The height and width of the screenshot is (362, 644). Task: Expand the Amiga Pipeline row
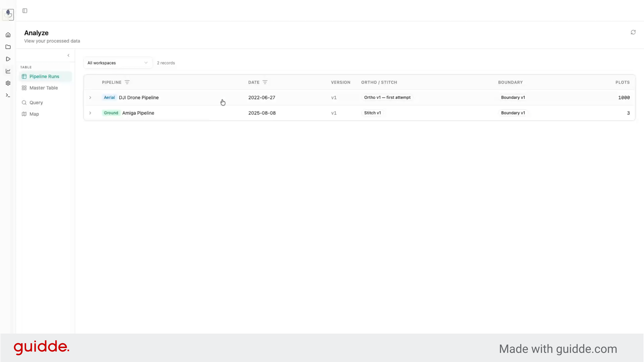point(90,113)
